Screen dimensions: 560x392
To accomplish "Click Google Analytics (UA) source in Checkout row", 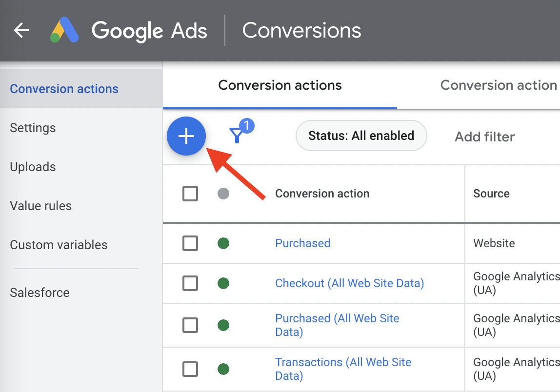I will [x=517, y=283].
